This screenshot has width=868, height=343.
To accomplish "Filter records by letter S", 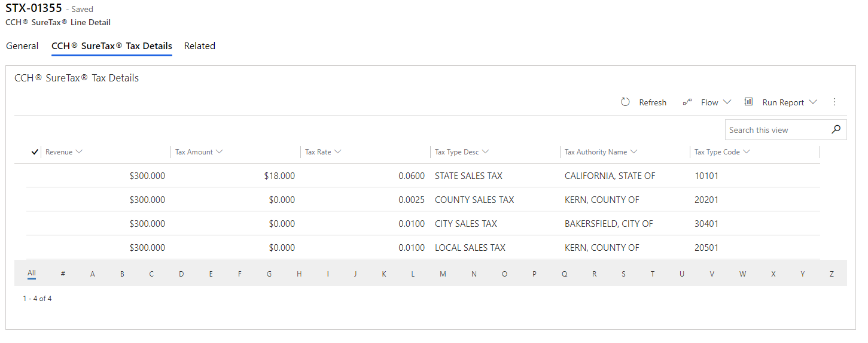I will (623, 274).
